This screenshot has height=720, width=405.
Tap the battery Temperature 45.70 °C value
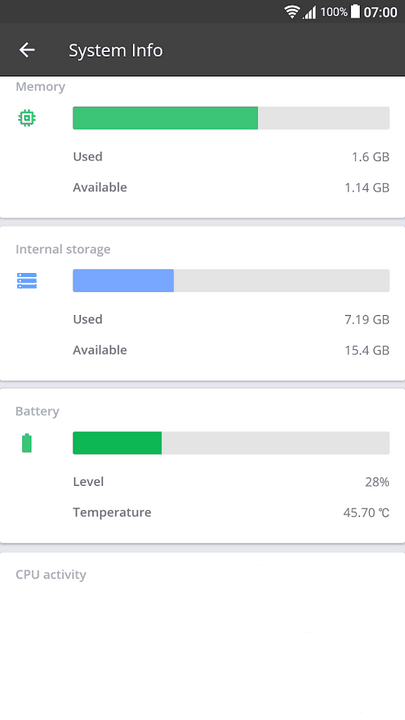[366, 512]
